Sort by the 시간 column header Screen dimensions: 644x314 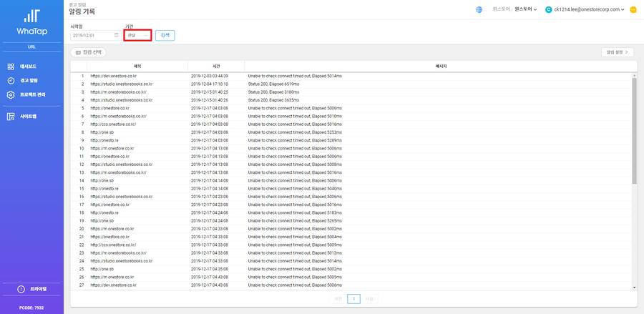point(216,66)
